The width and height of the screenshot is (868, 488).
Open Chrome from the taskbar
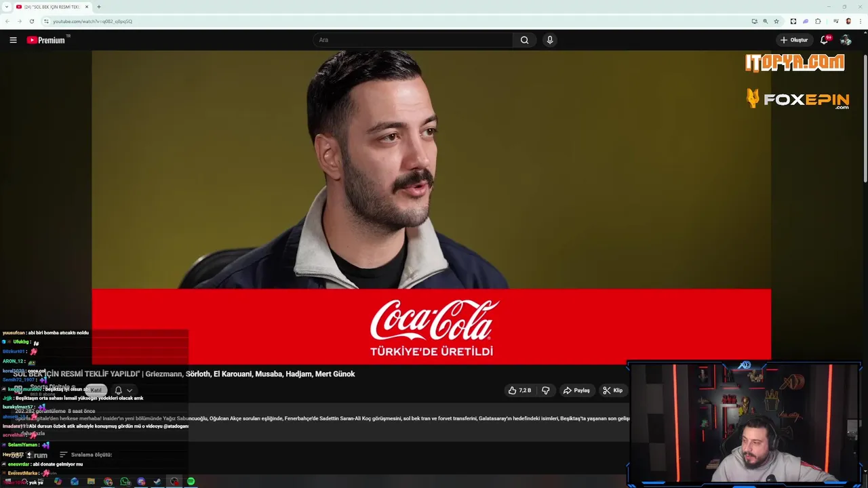(108, 481)
